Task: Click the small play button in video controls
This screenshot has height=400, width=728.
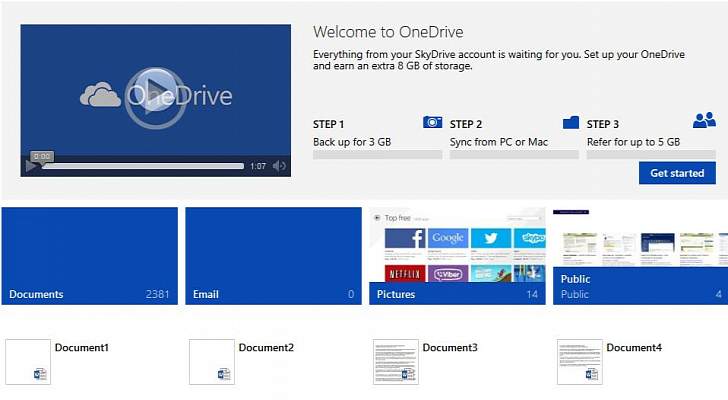Action: [x=31, y=166]
